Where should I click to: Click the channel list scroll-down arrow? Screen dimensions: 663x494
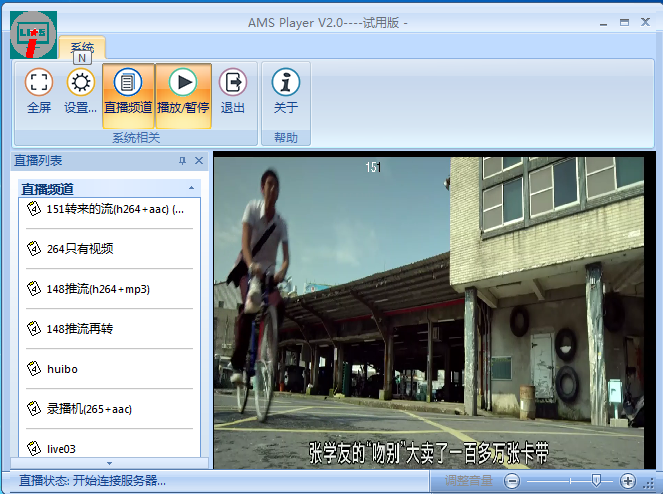pos(110,463)
